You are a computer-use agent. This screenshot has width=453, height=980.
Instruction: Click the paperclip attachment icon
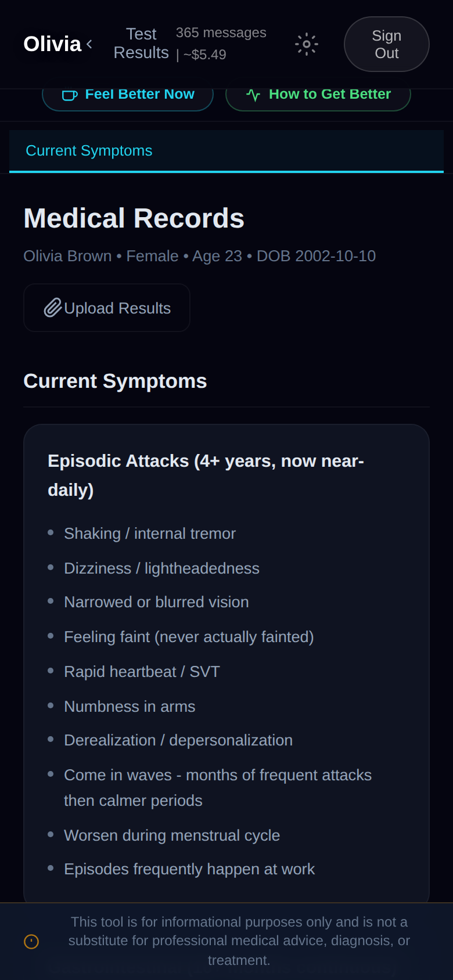tap(53, 308)
